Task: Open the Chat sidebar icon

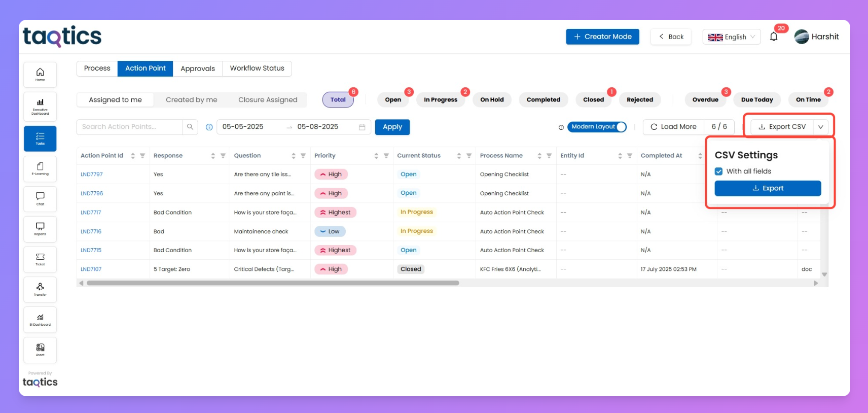Action: point(40,198)
